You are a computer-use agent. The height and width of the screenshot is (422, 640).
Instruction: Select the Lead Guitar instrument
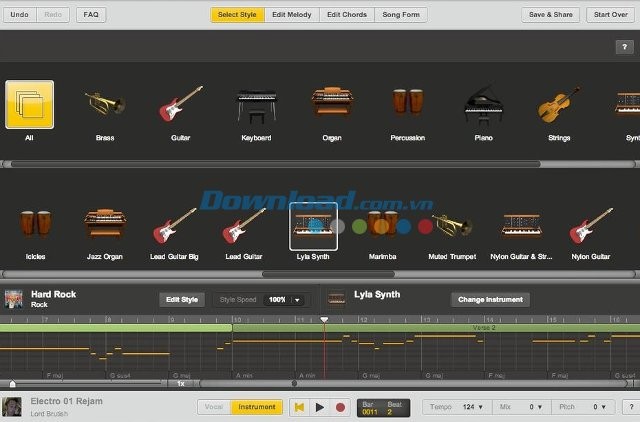(x=244, y=226)
